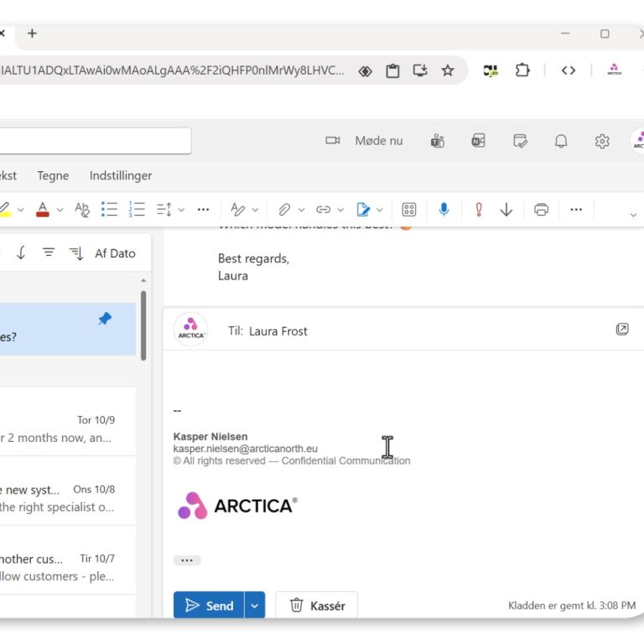Click the print icon in toolbar
This screenshot has width=644, height=644.
(542, 210)
